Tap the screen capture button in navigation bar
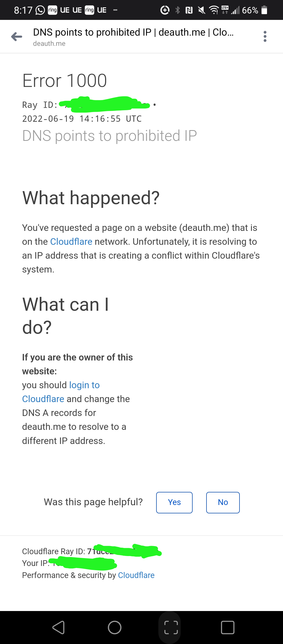The height and width of the screenshot is (644, 283). (170, 627)
